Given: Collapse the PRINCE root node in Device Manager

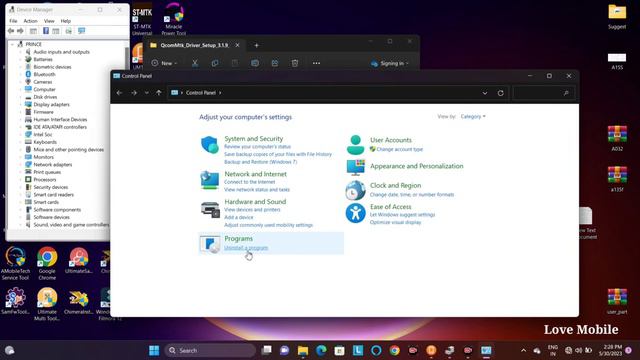Looking at the screenshot, I should [12, 44].
